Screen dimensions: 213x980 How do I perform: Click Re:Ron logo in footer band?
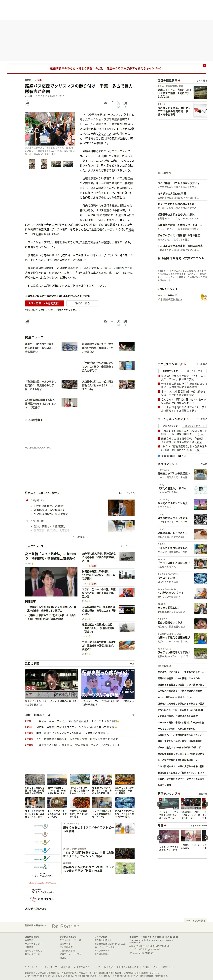click(x=65, y=926)
